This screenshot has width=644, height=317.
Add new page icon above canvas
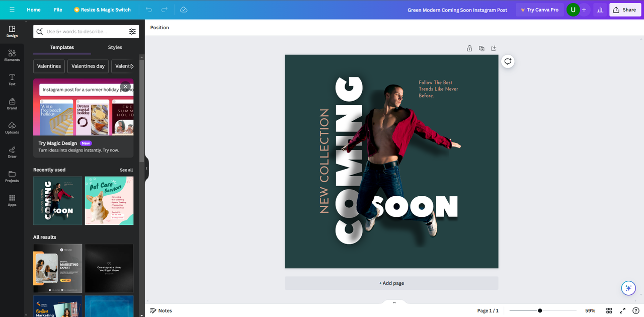pos(494,48)
